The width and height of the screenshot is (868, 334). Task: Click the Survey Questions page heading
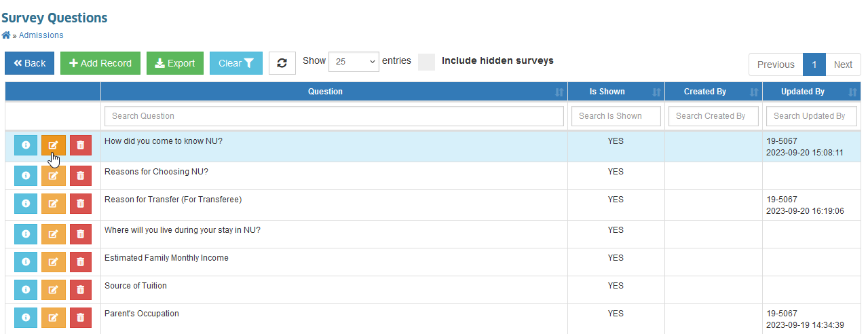coord(54,18)
